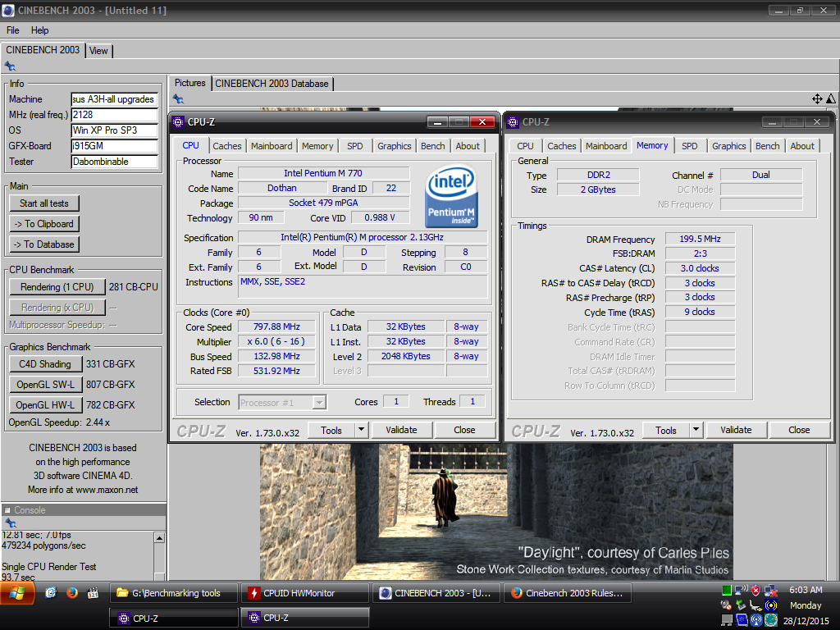Screen dimensions: 840x630
Task: Open the Help menu
Action: (39, 30)
